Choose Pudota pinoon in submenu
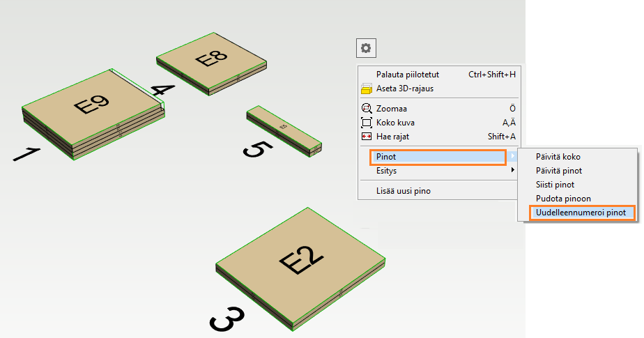Image resolution: width=644 pixels, height=338 pixels. (578, 199)
